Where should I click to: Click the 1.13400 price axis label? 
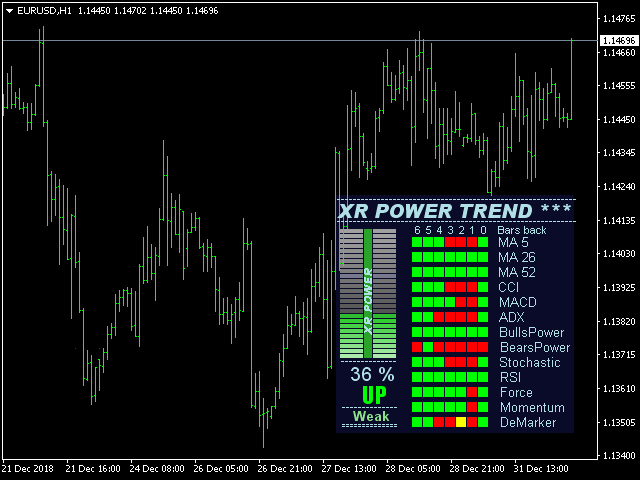point(619,456)
